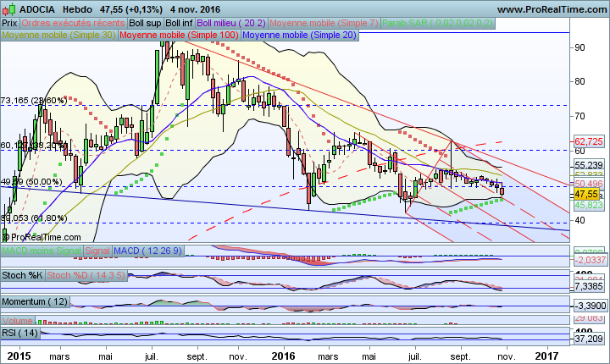Click the green 45,823 SAR price tag

[589, 205]
